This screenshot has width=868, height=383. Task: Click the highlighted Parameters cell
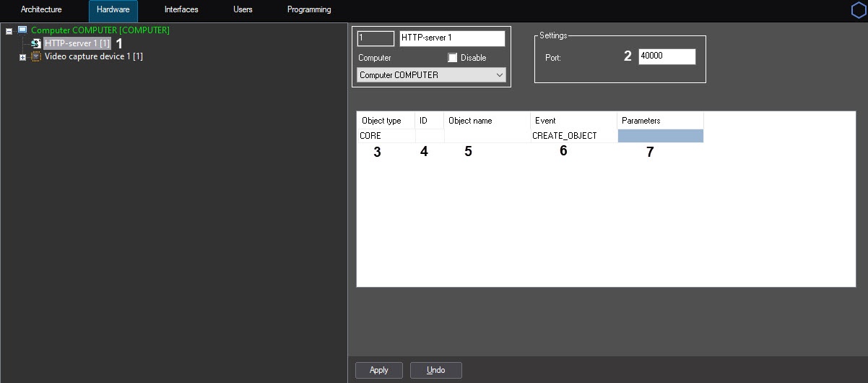[660, 136]
